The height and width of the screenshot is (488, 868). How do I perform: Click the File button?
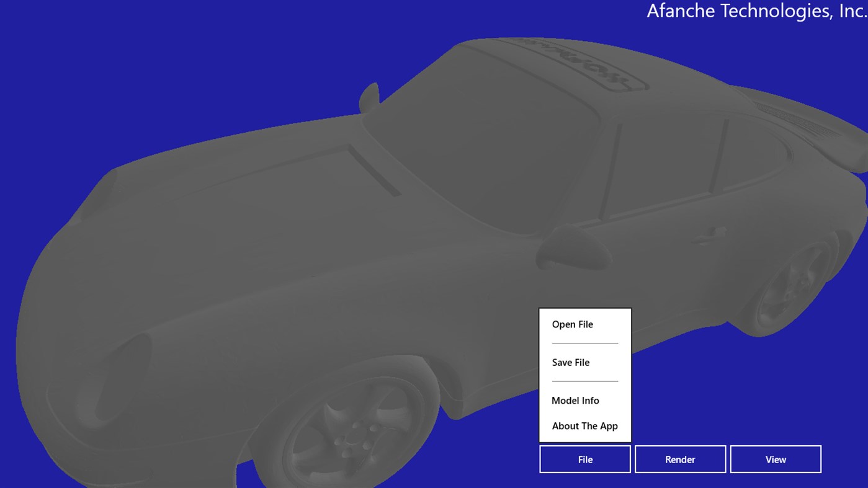pos(584,459)
